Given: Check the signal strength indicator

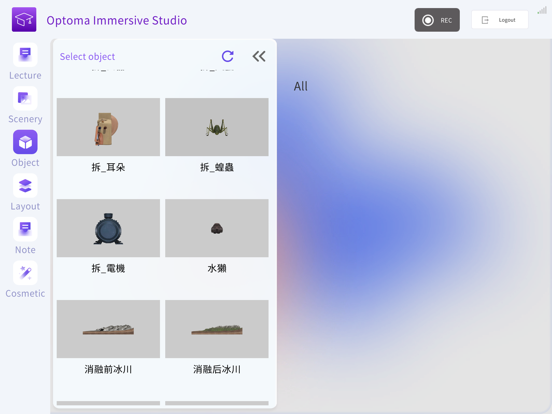Looking at the screenshot, I should coord(542,11).
